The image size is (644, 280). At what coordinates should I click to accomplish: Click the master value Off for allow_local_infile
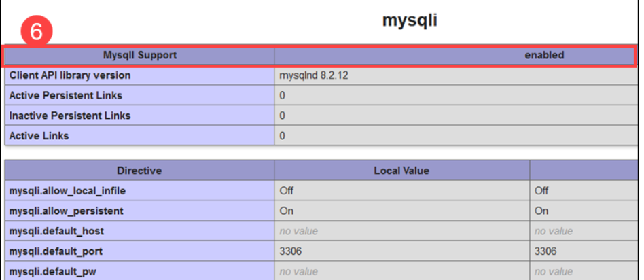tap(541, 191)
